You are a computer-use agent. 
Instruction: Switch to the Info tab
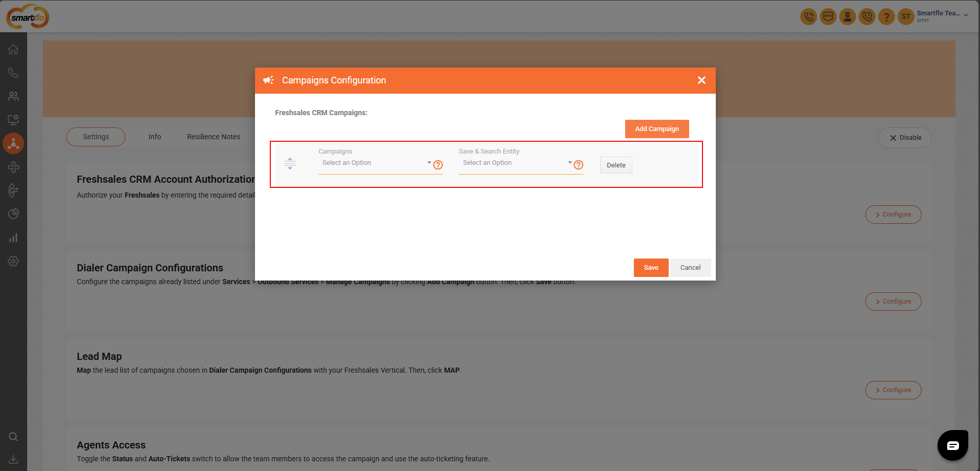[155, 137]
